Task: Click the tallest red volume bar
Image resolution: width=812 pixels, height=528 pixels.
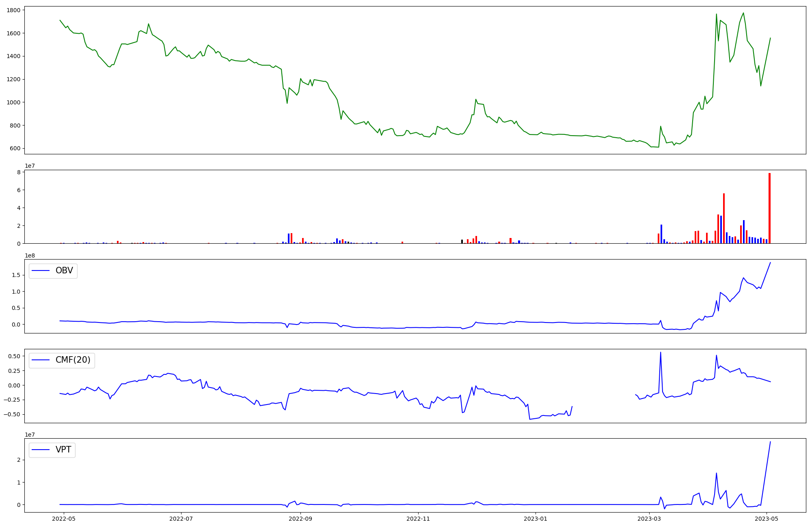Action: [769, 208]
